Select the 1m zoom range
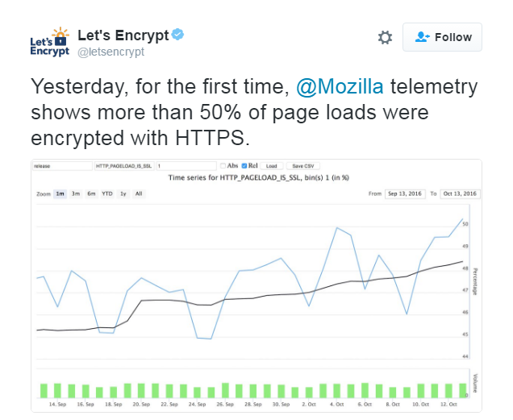 tap(60, 193)
